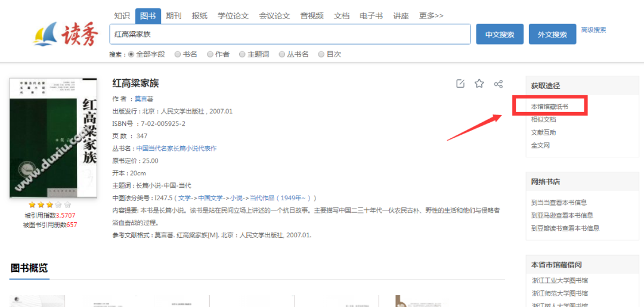This screenshot has height=307, width=644.
Task: Click the 读秀 logo
Action: click(66, 35)
